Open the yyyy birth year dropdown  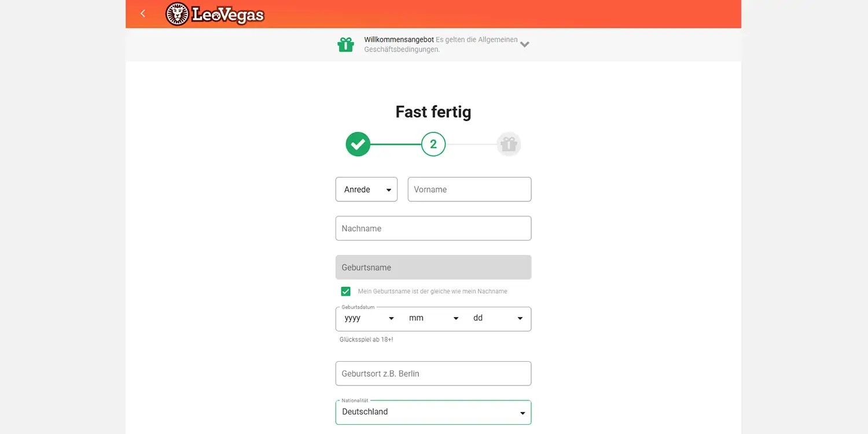(x=369, y=318)
